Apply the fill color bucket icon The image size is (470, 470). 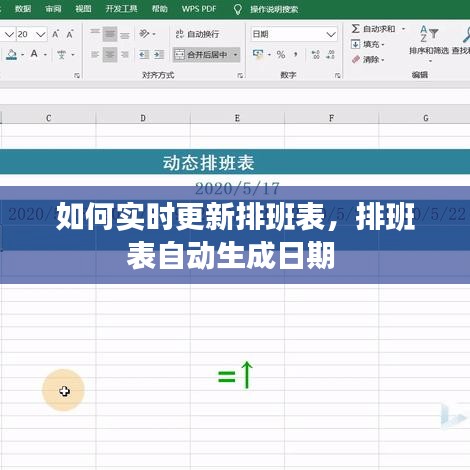pos(12,55)
